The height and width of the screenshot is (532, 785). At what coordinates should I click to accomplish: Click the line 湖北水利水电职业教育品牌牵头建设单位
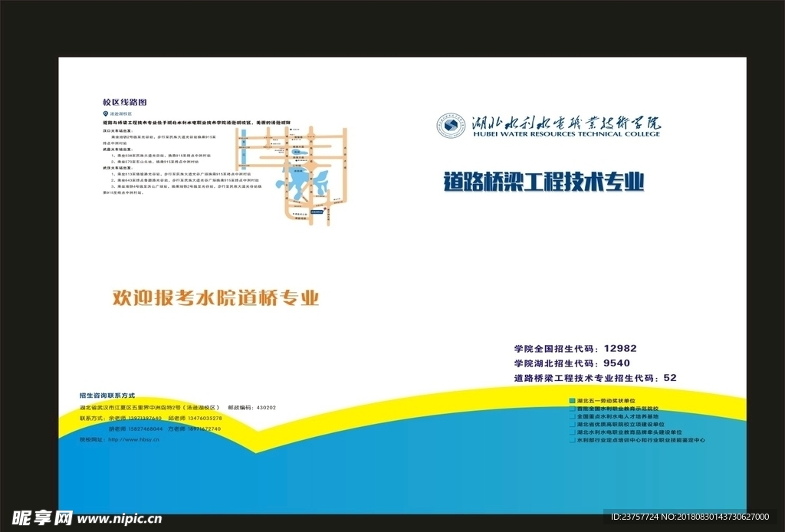(x=629, y=432)
